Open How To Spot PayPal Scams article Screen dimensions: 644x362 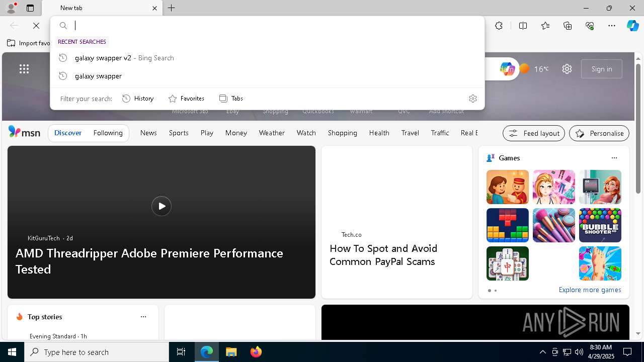[383, 255]
